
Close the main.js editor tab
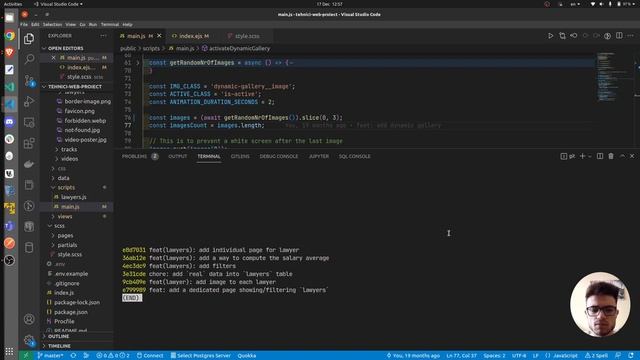tap(159, 36)
